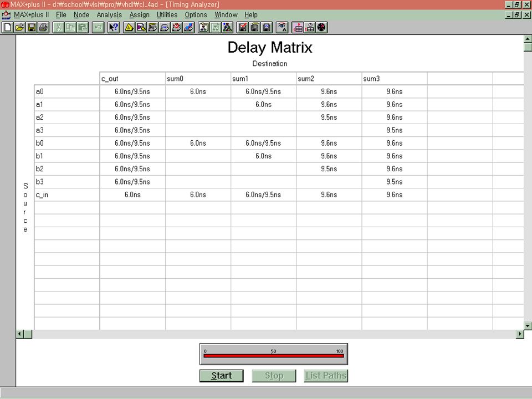Image resolution: width=532 pixels, height=399 pixels.
Task: Click the sum3 destination column header
Action: [395, 78]
